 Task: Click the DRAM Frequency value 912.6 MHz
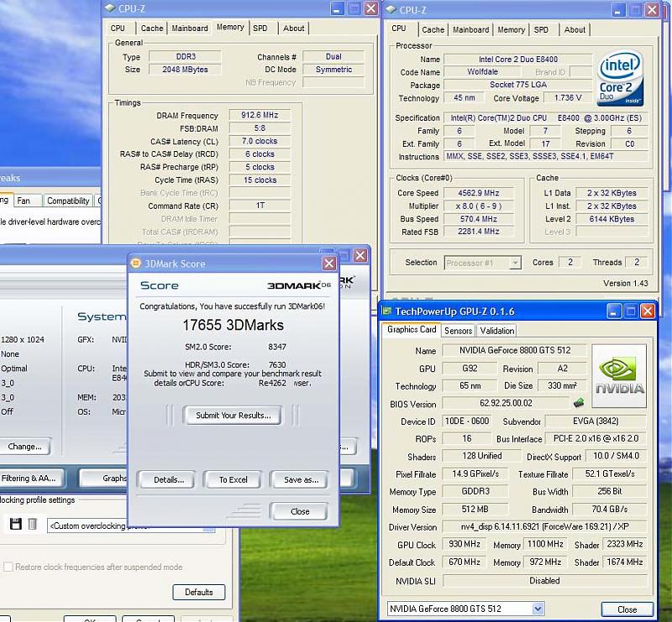click(260, 115)
